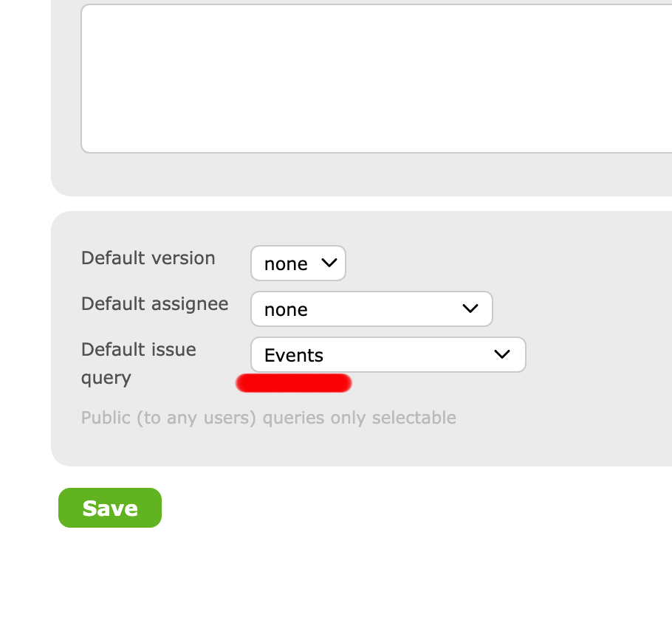Screen dimensions: 672x617
Task: Open the Default assignee dropdown
Action: point(371,309)
